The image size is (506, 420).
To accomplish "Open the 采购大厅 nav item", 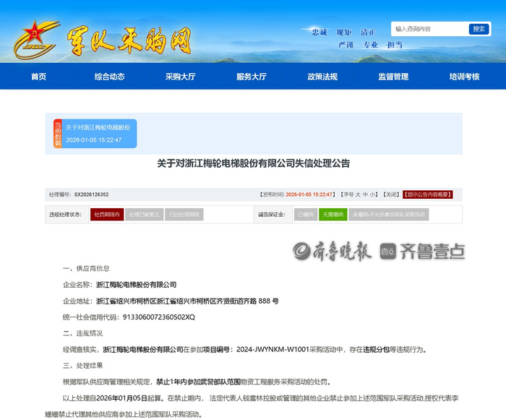I will click(x=181, y=77).
